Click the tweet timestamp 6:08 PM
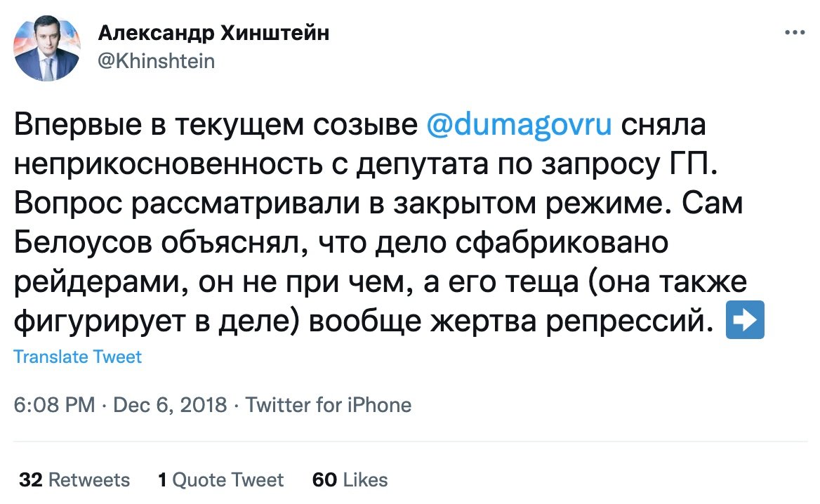The height and width of the screenshot is (504, 820). coord(54,405)
